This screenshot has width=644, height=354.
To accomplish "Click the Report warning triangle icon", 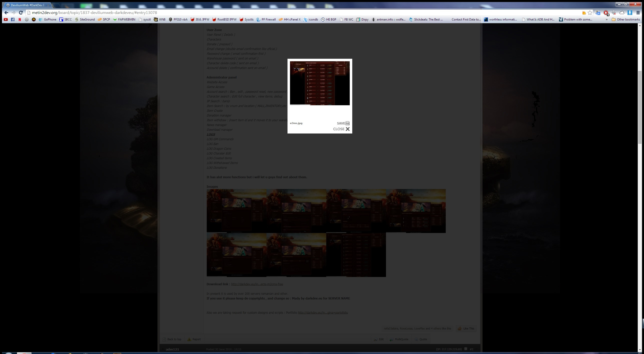I will (x=189, y=339).
